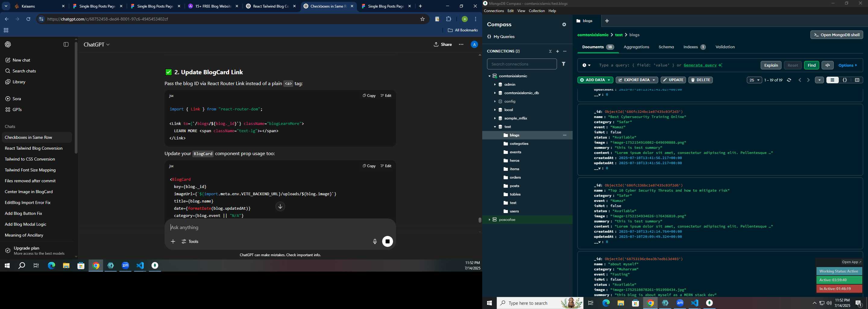868x309 pixels.
Task: Attach a file with the plus icon
Action: 173,241
